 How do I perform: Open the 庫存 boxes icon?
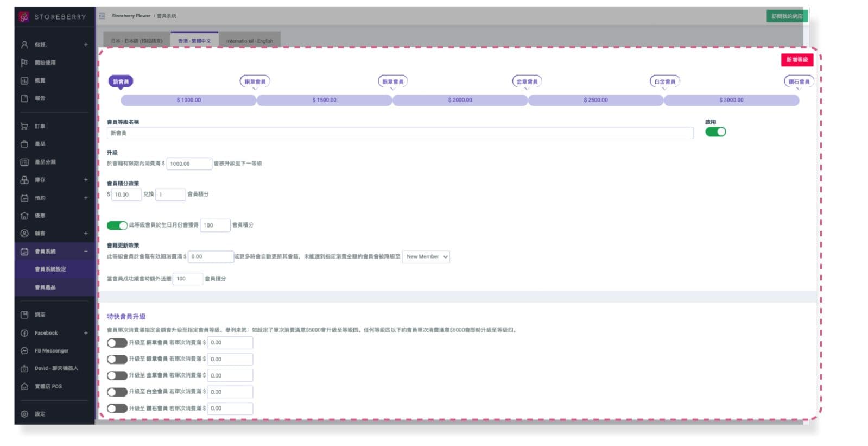pos(24,180)
